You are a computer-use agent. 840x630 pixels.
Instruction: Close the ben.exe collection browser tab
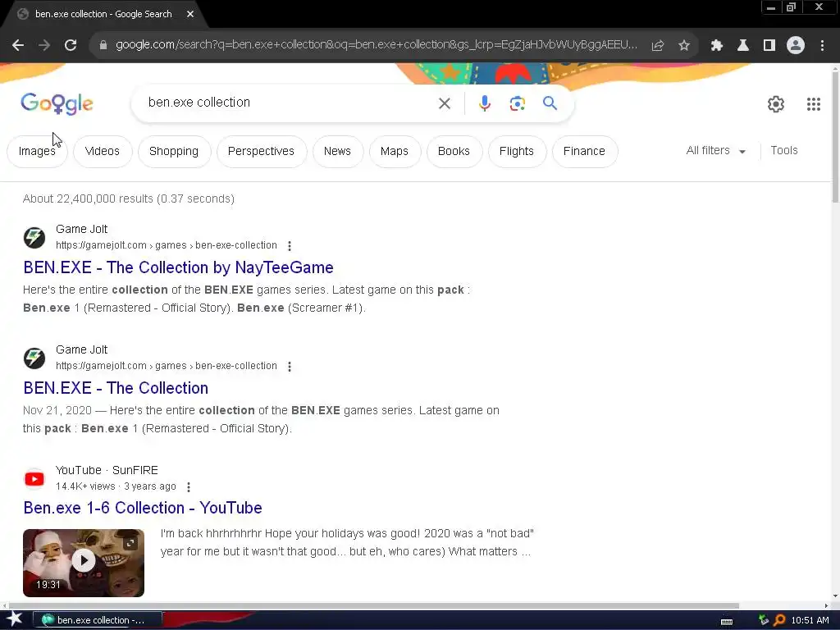click(x=190, y=14)
